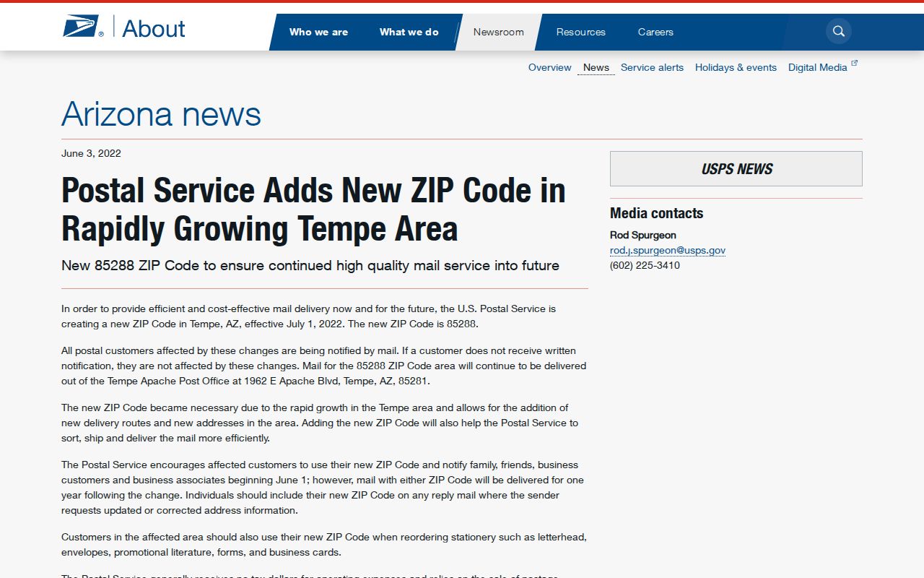Open the About header link
Viewport: 924px width, 578px height.
coord(154,28)
